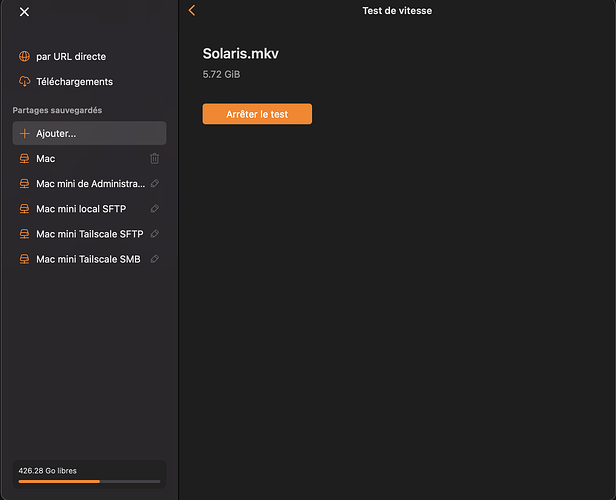Click the Solaris.mkv file title
Screen dimensions: 616x500
240,53
